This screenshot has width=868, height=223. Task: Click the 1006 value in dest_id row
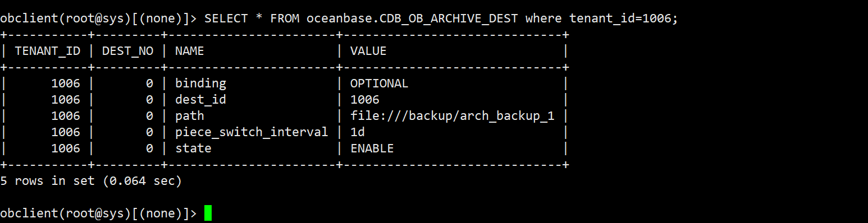click(x=365, y=100)
